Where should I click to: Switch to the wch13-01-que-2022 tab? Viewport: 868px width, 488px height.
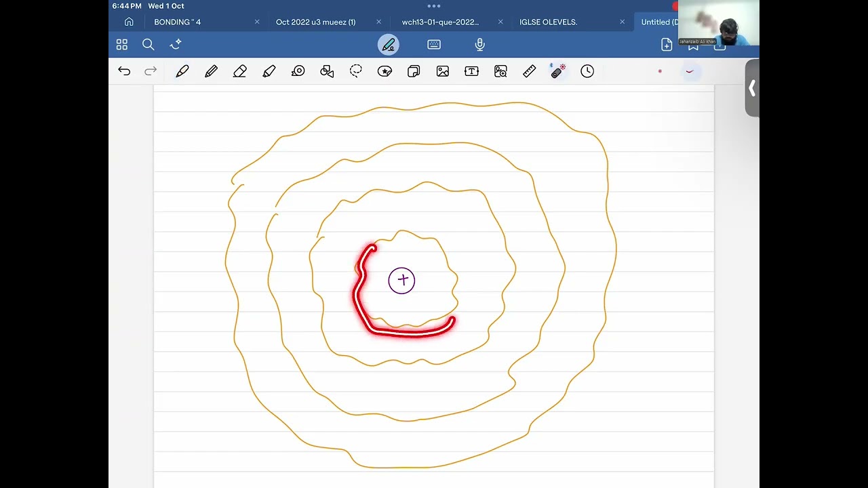441,22
